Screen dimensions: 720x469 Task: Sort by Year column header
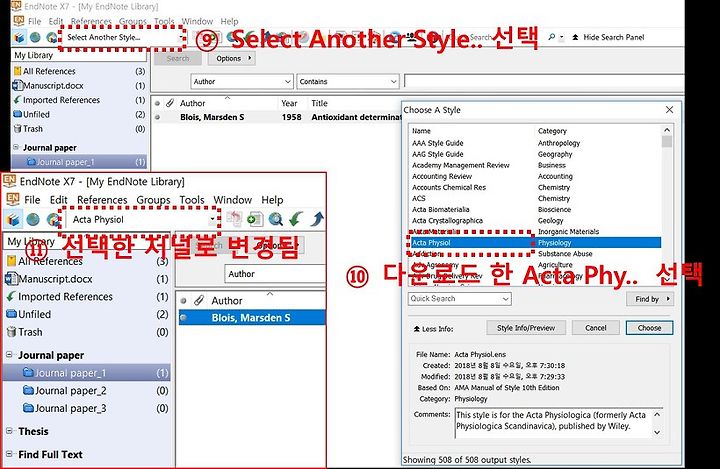click(x=289, y=103)
